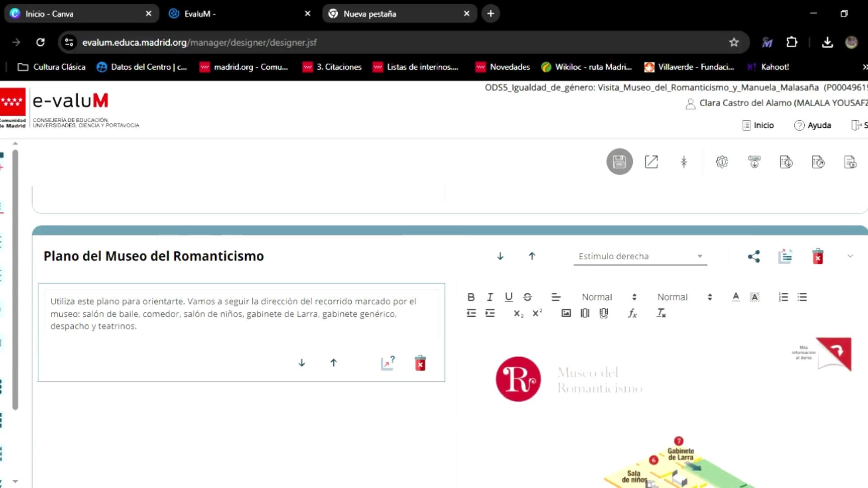Click the insert image icon in editor
Image resolution: width=868 pixels, height=488 pixels.
(566, 313)
